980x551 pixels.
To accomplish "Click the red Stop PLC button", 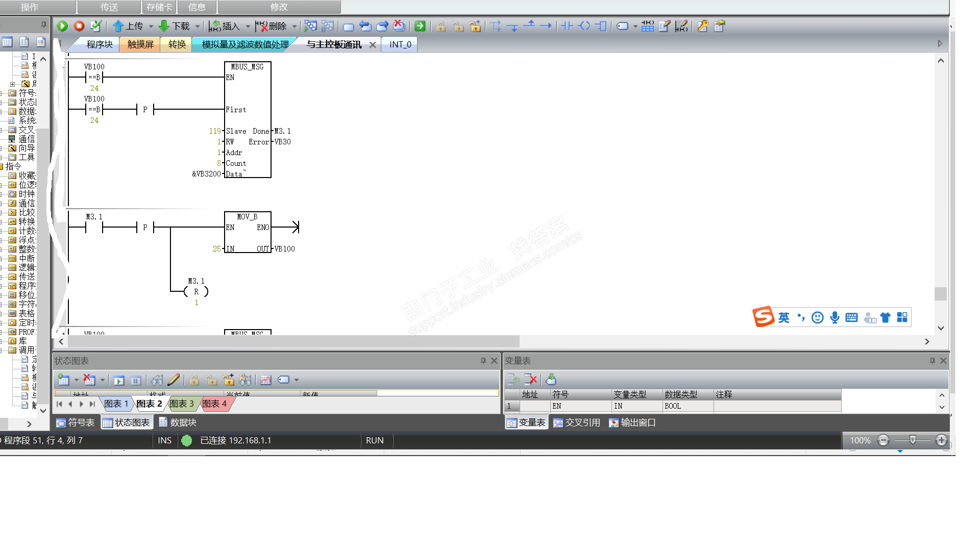I will [79, 26].
